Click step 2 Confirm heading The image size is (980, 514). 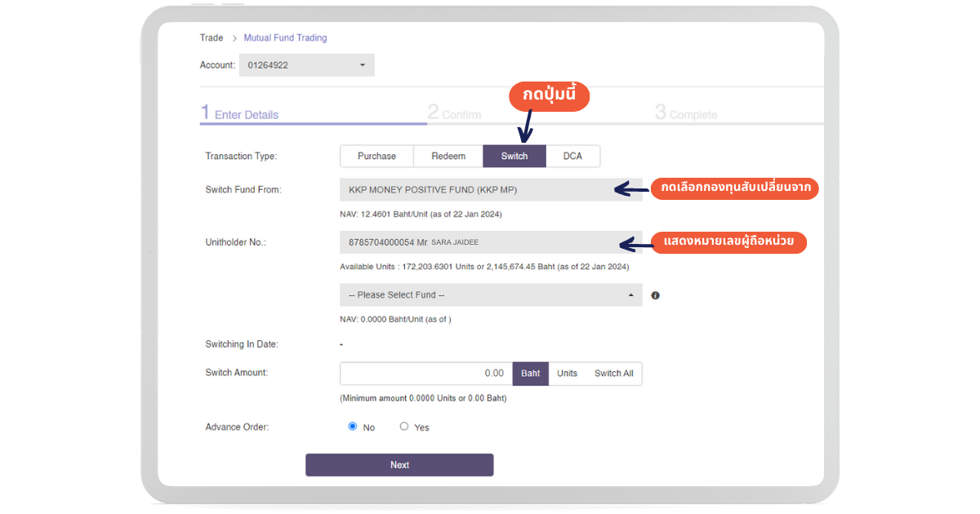(x=455, y=113)
